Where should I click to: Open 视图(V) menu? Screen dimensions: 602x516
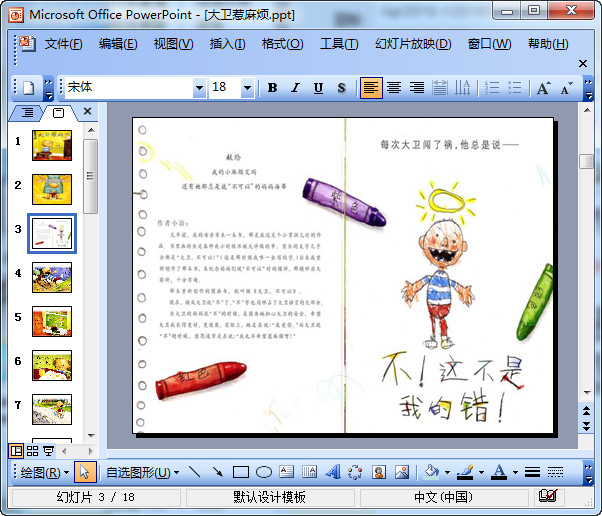pyautogui.click(x=173, y=44)
